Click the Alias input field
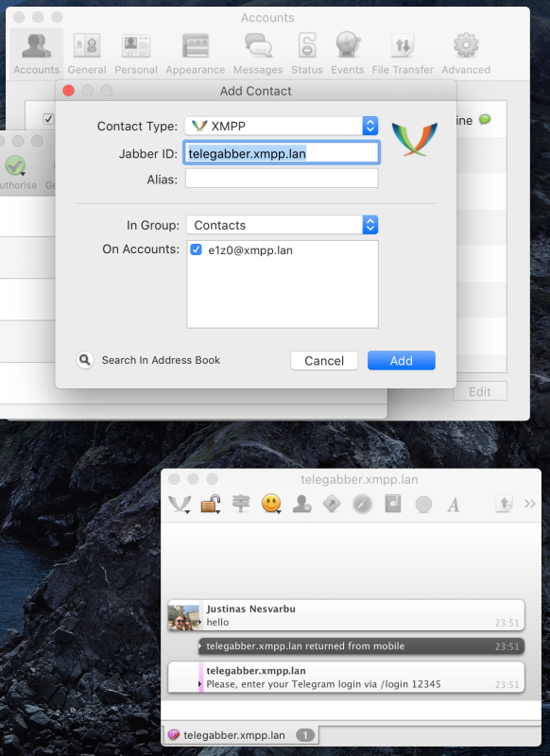Viewport: 550px width, 756px height. (x=282, y=180)
